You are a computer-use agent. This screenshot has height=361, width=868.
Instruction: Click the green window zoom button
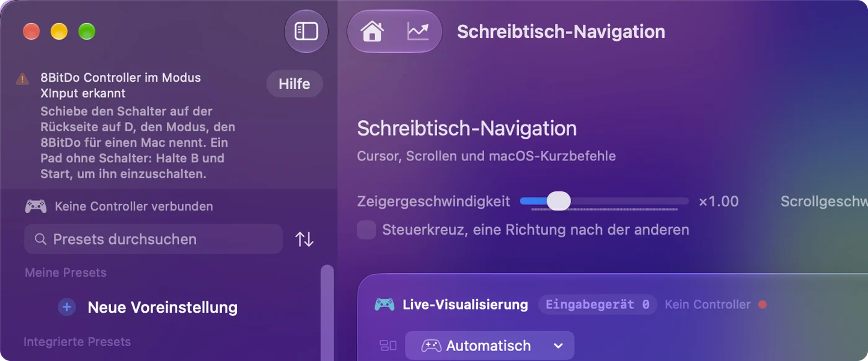click(87, 32)
